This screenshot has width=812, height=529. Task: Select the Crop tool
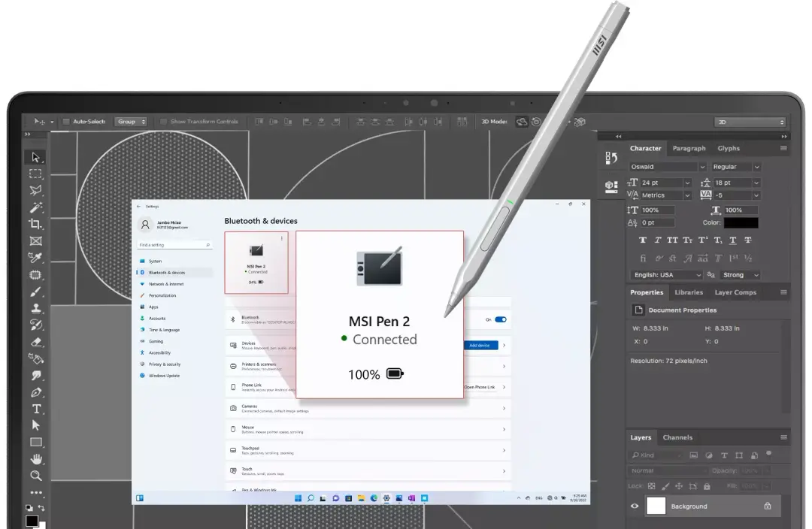pos(36,224)
